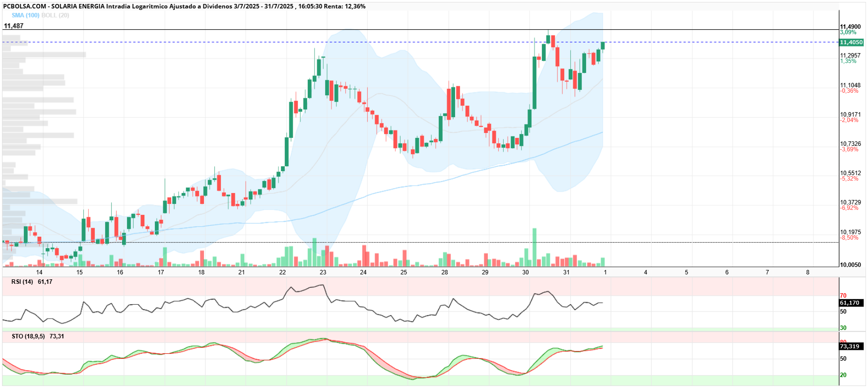Viewport: 868px width, 388px height.
Task: Click the 11,1048 price axis value
Action: pyautogui.click(x=850, y=85)
